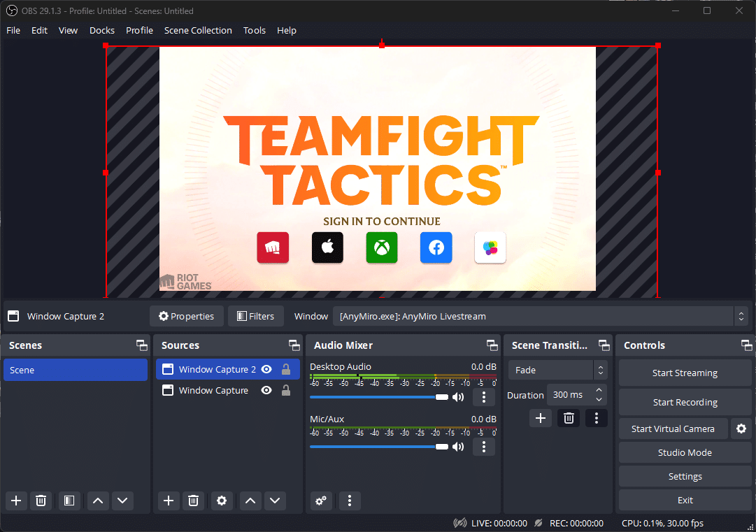Screen dimensions: 756x532
Task: Click Start Recording button
Action: click(685, 403)
